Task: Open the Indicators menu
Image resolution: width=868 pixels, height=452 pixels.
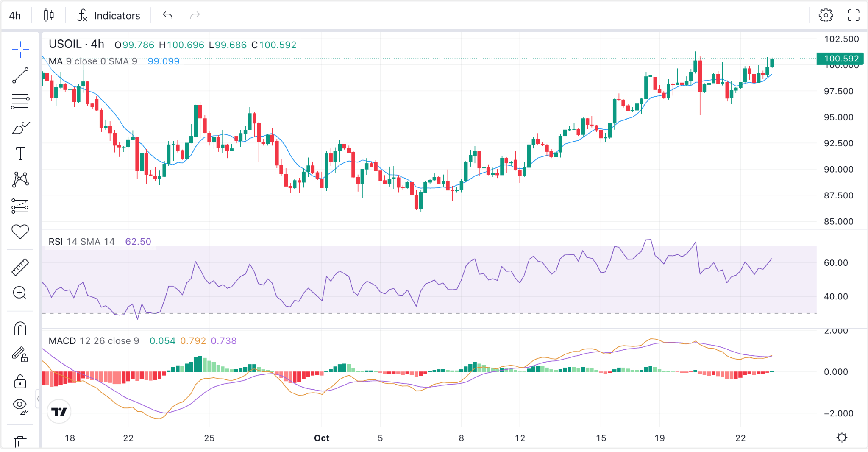Action: (108, 16)
